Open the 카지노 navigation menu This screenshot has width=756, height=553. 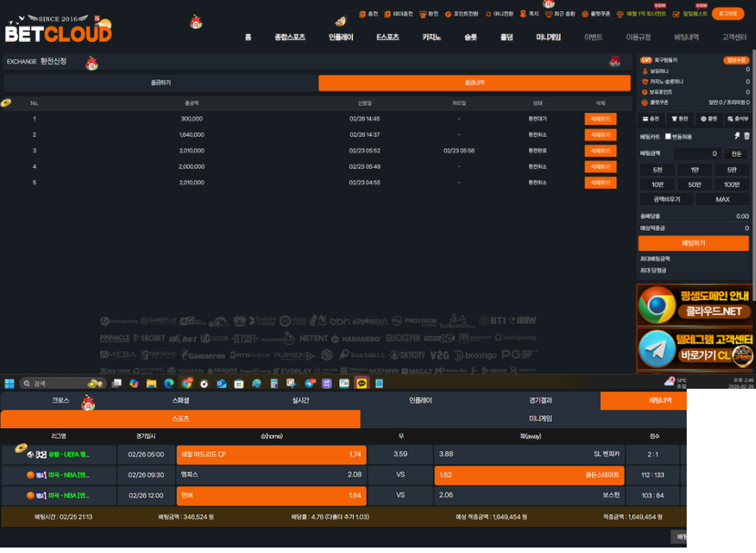coord(431,37)
